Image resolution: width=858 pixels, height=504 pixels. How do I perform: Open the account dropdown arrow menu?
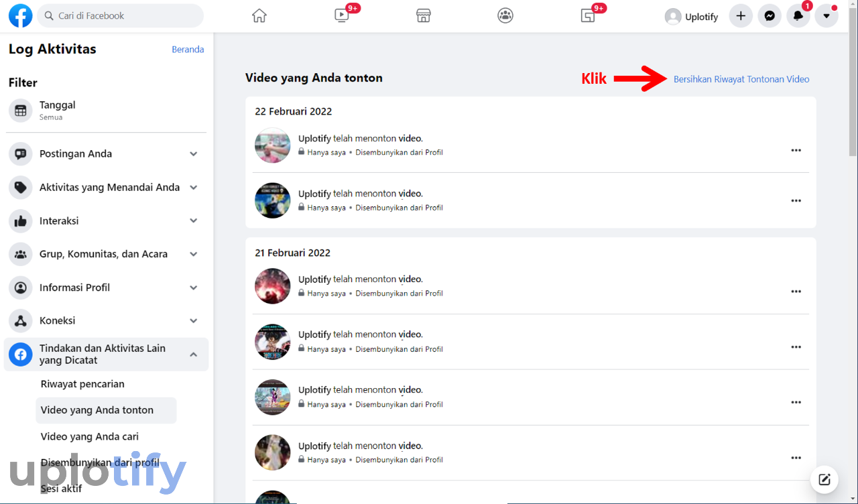[826, 16]
